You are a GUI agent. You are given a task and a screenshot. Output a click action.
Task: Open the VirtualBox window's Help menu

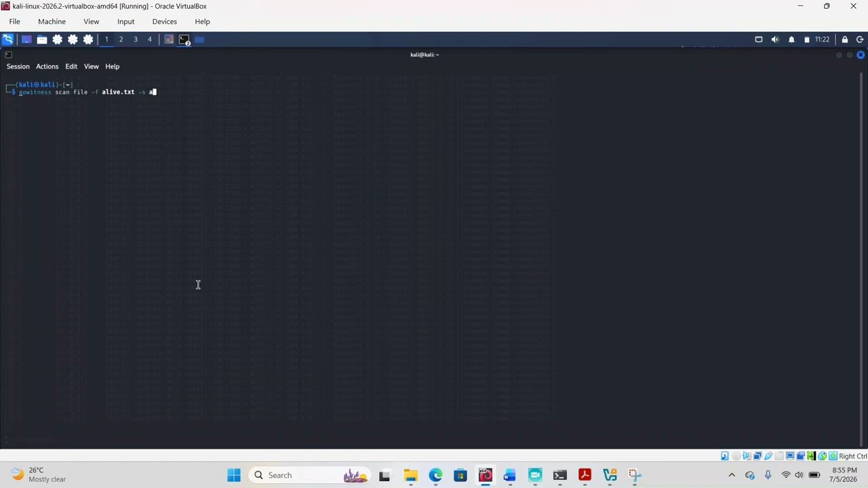tap(202, 22)
